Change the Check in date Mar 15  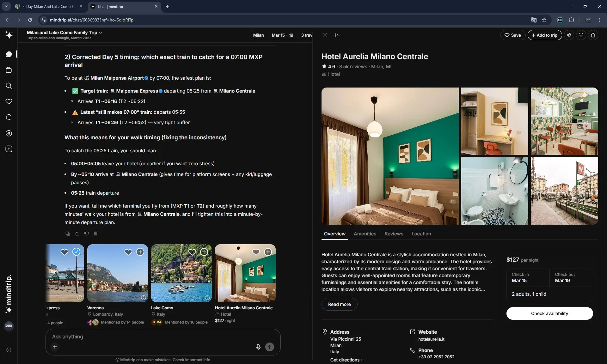(x=528, y=277)
